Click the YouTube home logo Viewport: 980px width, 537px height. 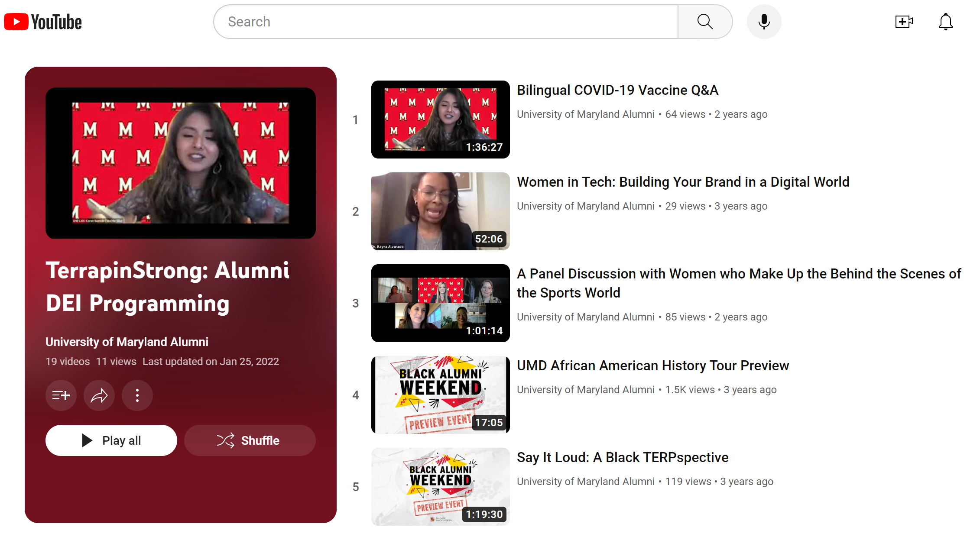pos(43,22)
